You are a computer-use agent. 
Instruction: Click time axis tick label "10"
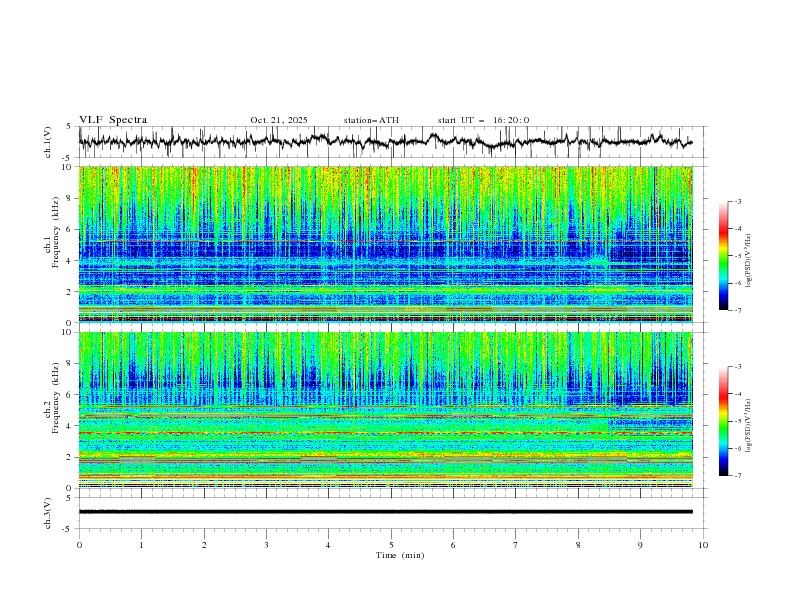(703, 545)
